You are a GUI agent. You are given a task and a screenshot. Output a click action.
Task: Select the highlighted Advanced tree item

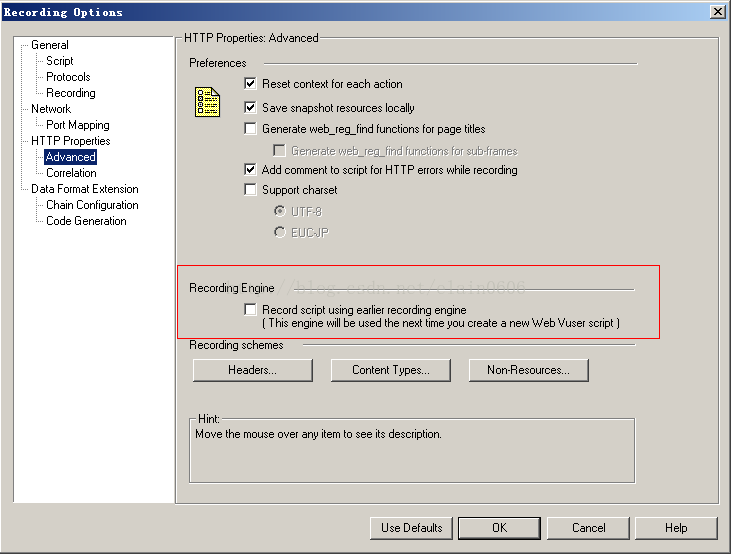(x=70, y=157)
